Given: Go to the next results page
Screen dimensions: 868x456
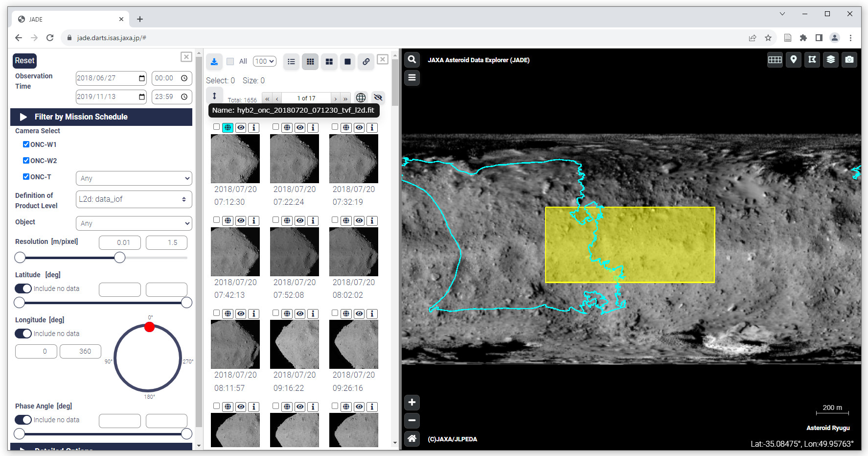Looking at the screenshot, I should point(336,98).
